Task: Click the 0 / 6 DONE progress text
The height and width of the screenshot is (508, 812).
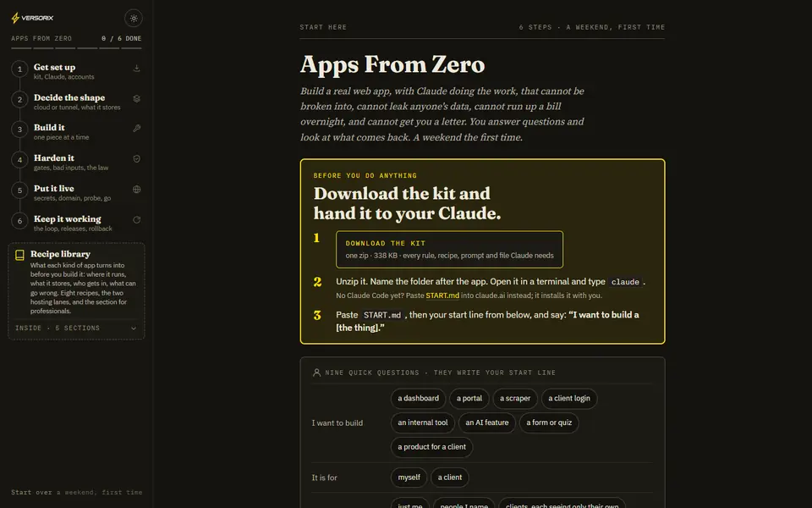Action: tap(121, 38)
